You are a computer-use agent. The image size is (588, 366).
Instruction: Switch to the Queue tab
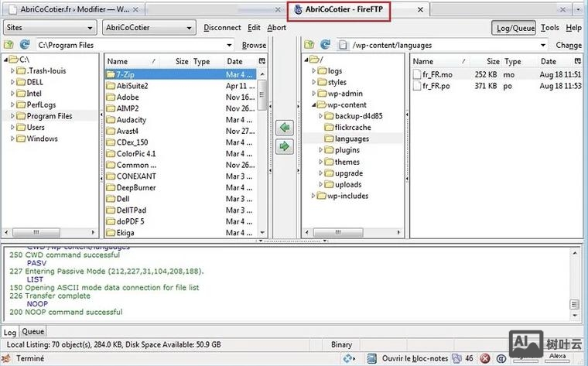click(x=32, y=331)
